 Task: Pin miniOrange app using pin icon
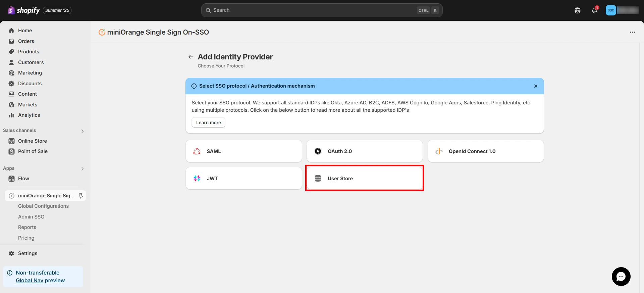(80, 196)
